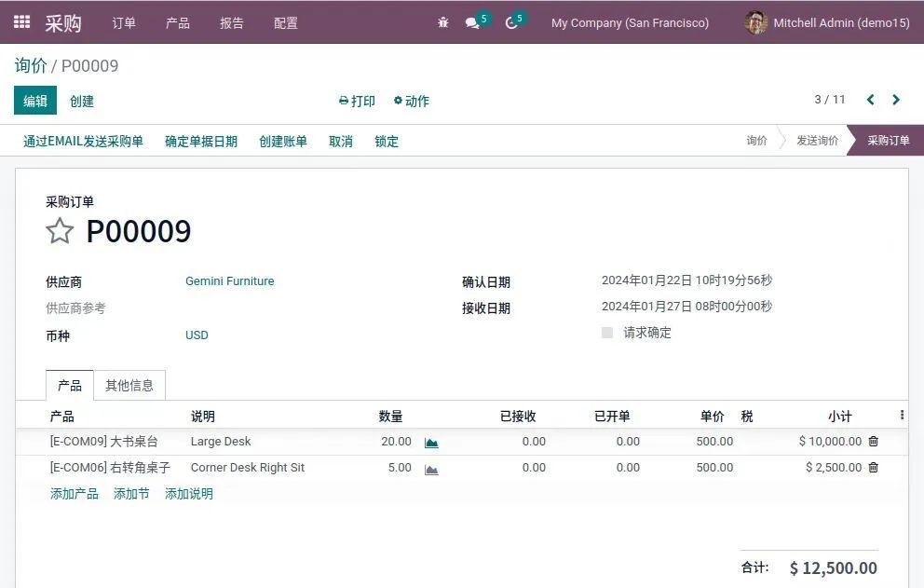Open the activities clock icon
This screenshot has width=924, height=588.
(x=511, y=22)
